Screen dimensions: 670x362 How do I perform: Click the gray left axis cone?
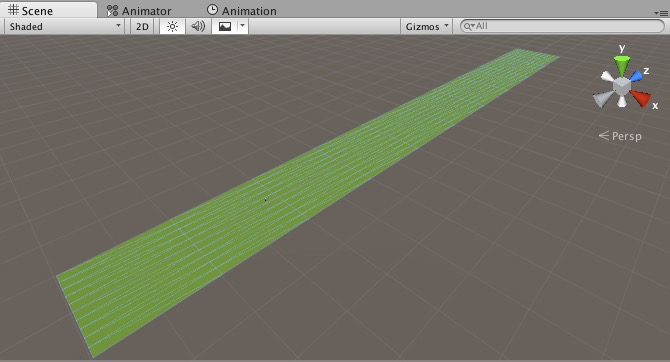(x=603, y=99)
